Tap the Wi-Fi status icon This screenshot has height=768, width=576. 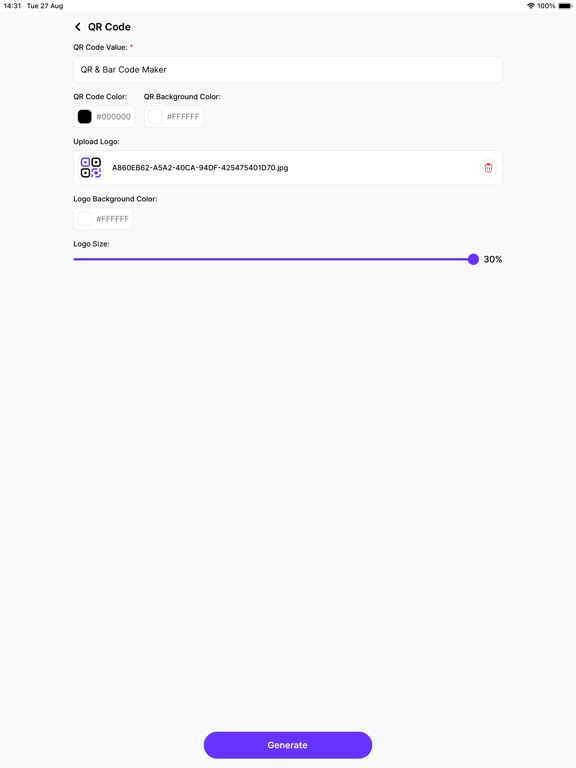[x=530, y=6]
